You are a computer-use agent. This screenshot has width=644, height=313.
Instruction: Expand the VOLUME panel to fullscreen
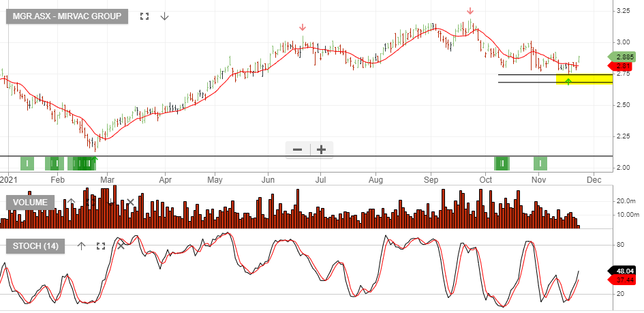click(91, 202)
